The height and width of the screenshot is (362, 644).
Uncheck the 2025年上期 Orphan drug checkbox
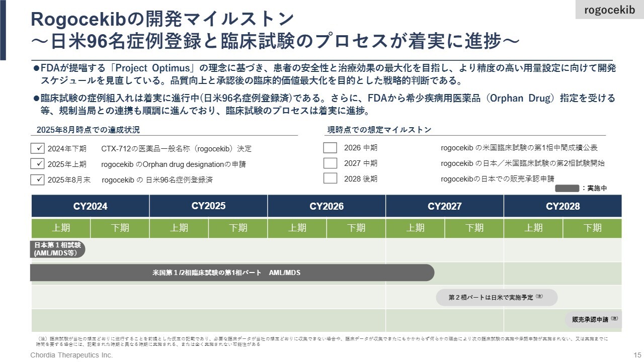[38, 164]
